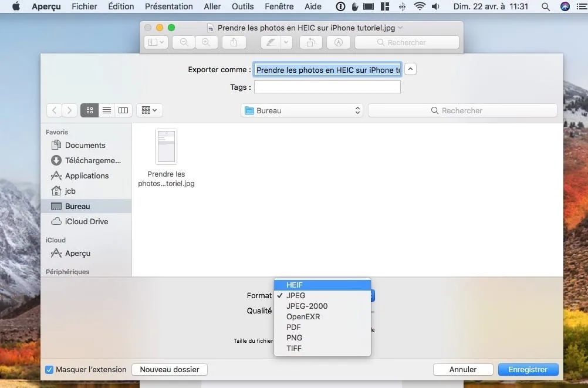Open the Outils menu in the menu bar

(x=242, y=6)
